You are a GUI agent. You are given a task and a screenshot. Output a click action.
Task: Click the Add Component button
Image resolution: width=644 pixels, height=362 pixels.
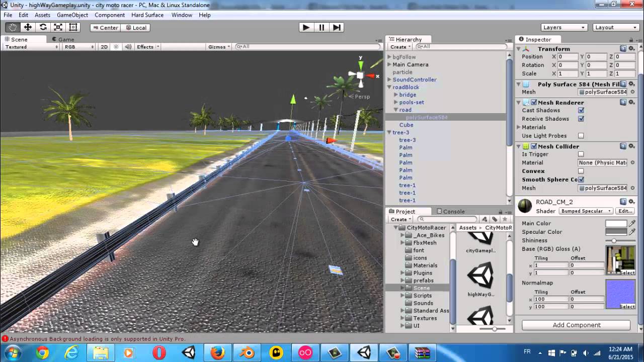pyautogui.click(x=577, y=325)
